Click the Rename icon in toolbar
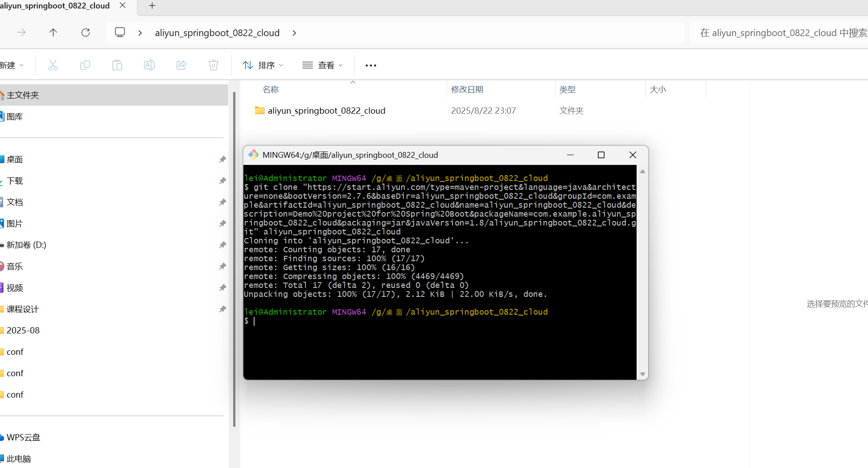Image resolution: width=868 pixels, height=468 pixels. (149, 66)
